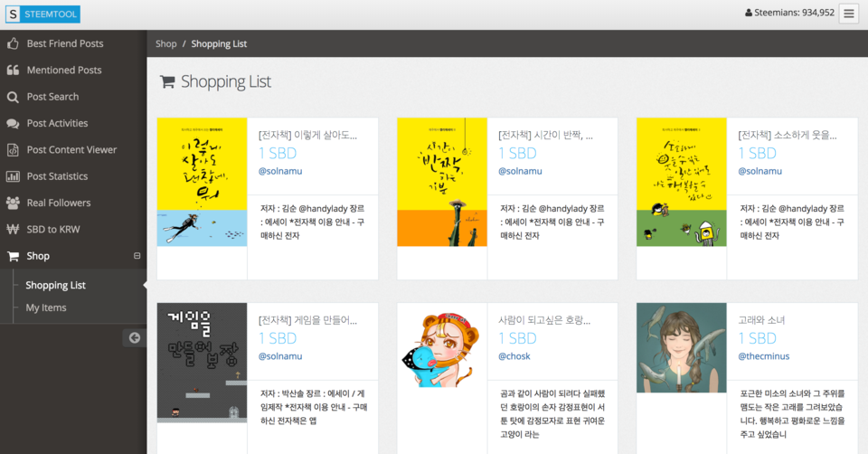
Task: Open title '[전자책] 시간이 반짝, ...'
Action: tap(546, 135)
